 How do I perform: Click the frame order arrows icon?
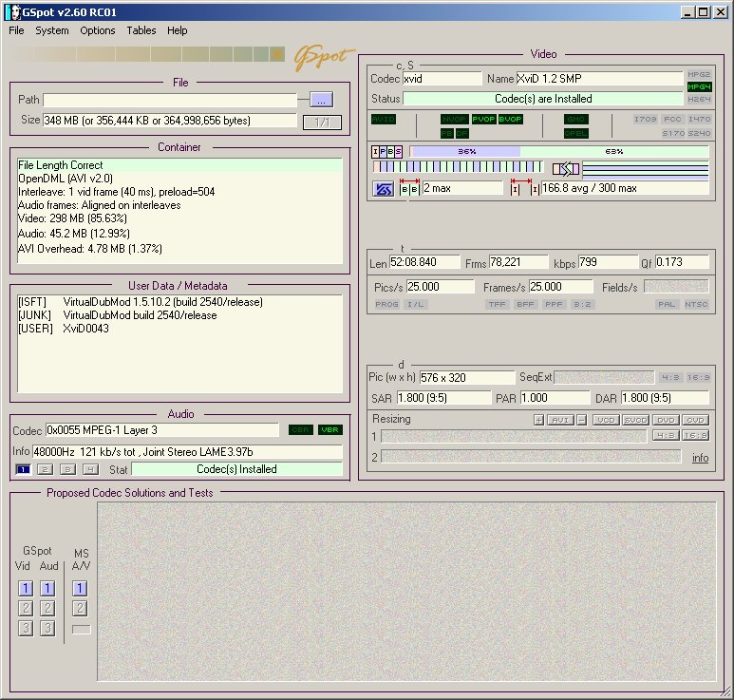(566, 168)
